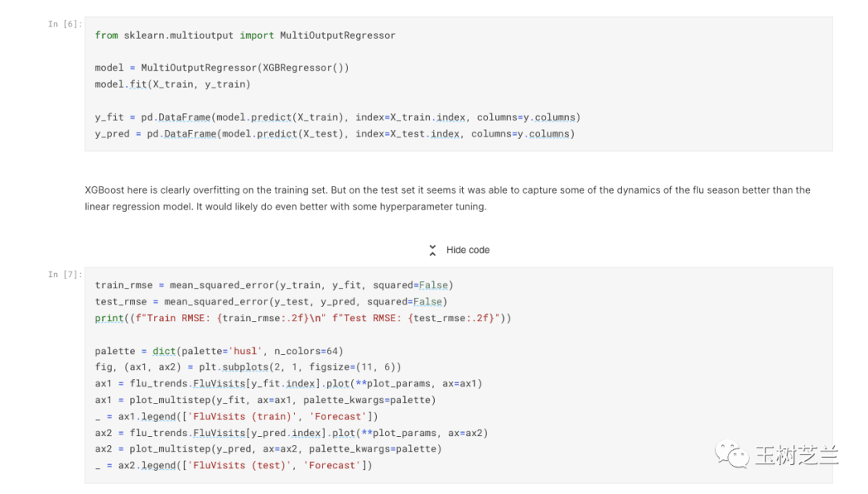The height and width of the screenshot is (494, 868).
Task: Click the XGBoost overfitting explanation paragraph
Action: click(447, 198)
